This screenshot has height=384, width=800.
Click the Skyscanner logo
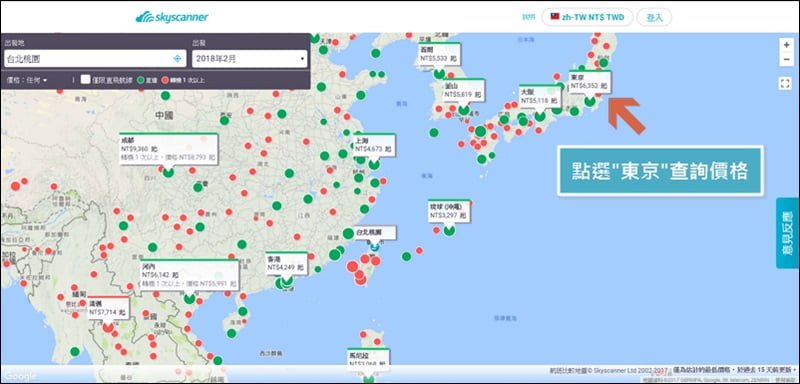pyautogui.click(x=172, y=17)
